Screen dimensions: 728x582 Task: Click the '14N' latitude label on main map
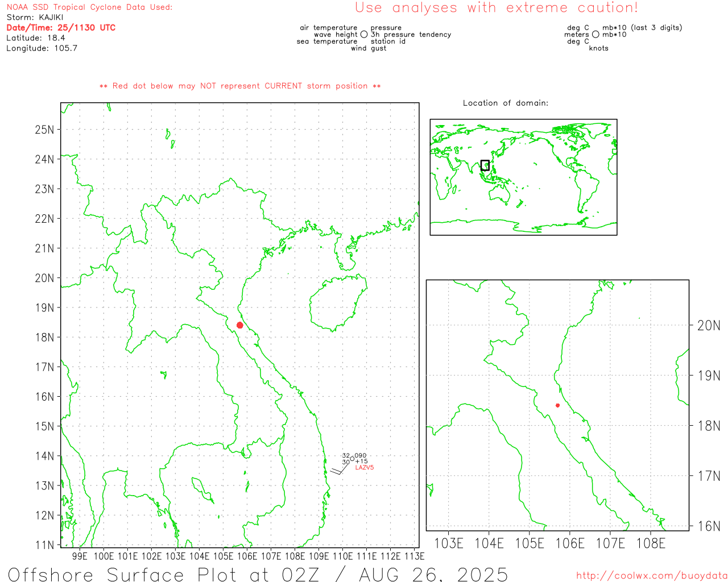(x=44, y=456)
